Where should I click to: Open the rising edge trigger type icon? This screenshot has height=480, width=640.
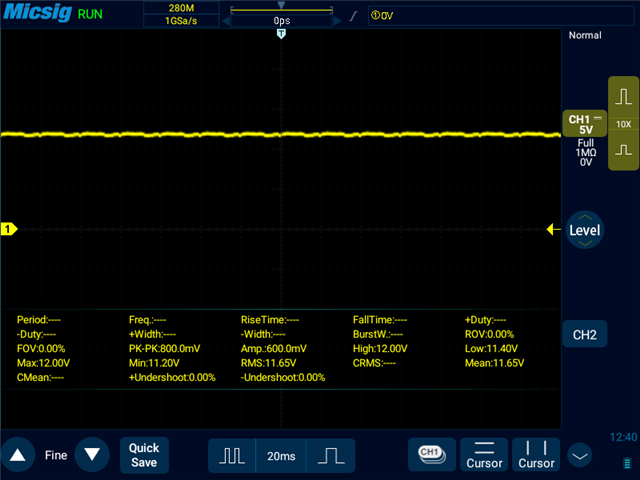pos(353,16)
